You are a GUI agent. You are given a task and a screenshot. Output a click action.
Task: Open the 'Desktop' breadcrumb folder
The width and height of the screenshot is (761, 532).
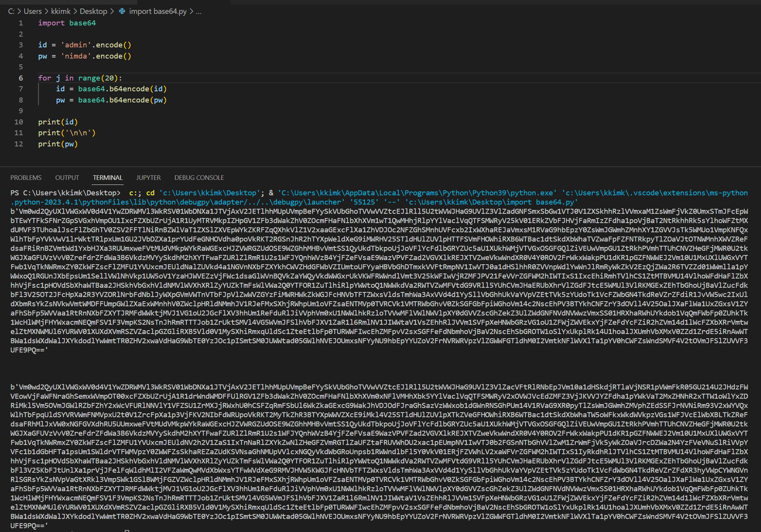[x=93, y=11]
